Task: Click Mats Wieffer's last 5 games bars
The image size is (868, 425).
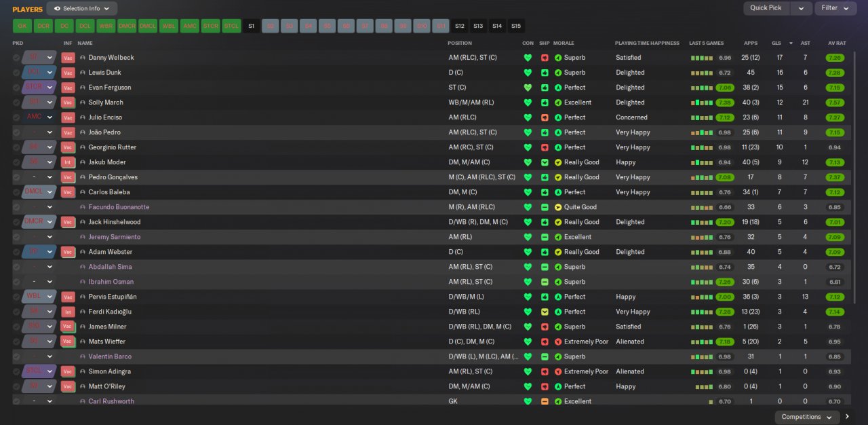Action: [x=702, y=341]
